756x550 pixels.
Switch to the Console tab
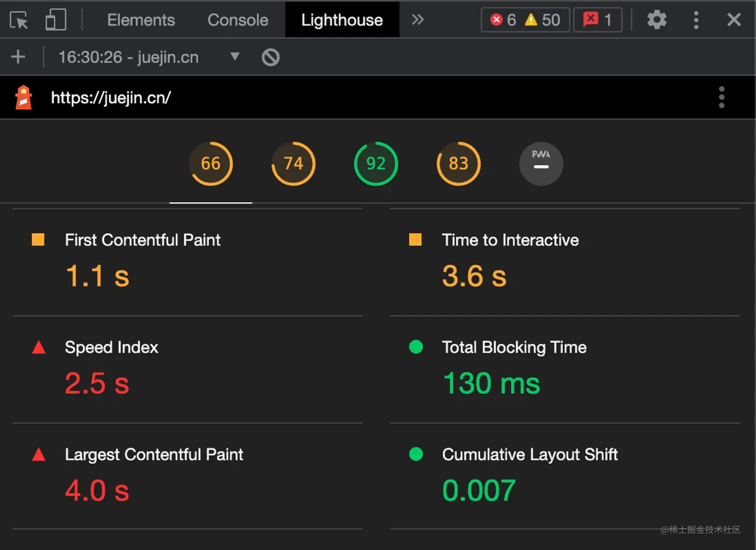tap(238, 20)
